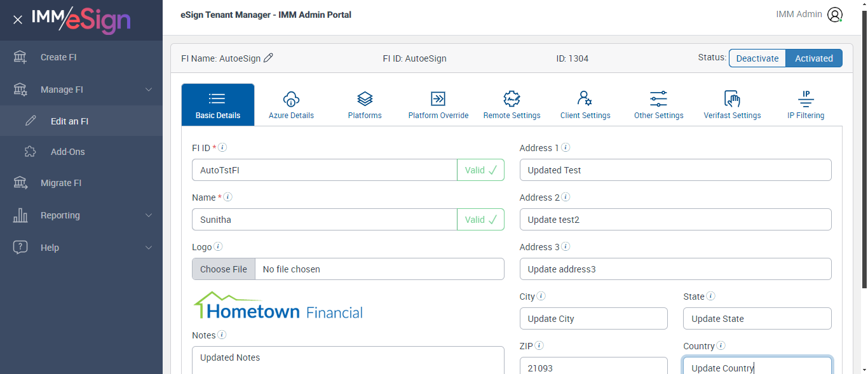Switch to the Other Settings tab
The image size is (868, 374).
pos(659,105)
